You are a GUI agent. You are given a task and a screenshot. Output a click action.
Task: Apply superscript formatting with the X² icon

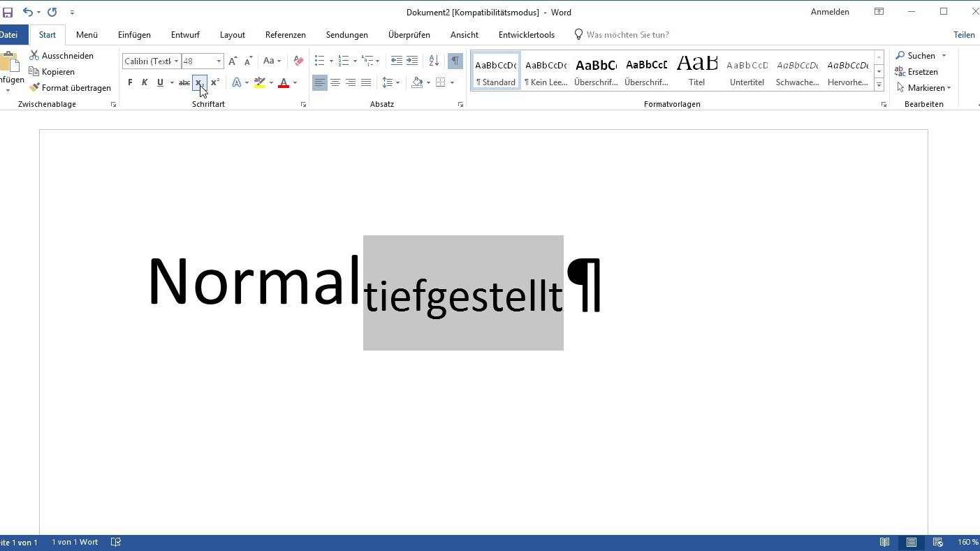tap(214, 82)
